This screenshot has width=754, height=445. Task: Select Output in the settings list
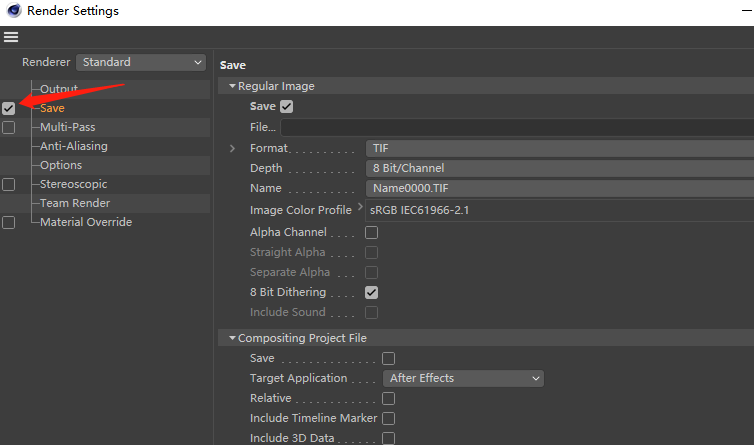pos(58,89)
